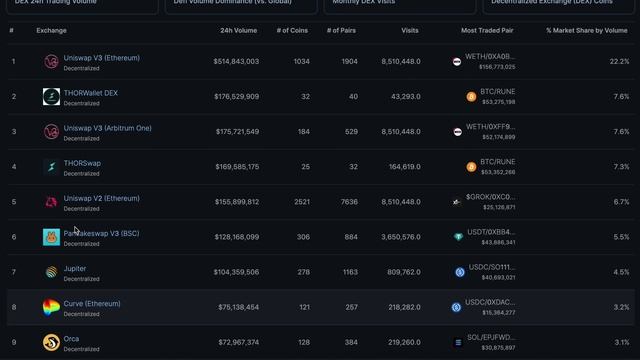The image size is (640, 360).
Task: Click the Most Traded Pair column header
Action: [487, 31]
